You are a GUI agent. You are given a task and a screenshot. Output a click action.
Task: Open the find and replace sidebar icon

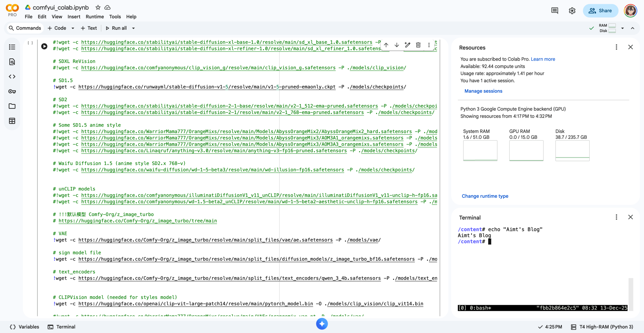[x=12, y=62]
